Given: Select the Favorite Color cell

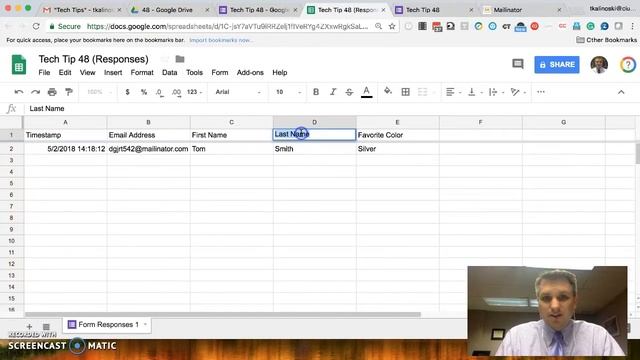Looking at the screenshot, I should pyautogui.click(x=398, y=135).
